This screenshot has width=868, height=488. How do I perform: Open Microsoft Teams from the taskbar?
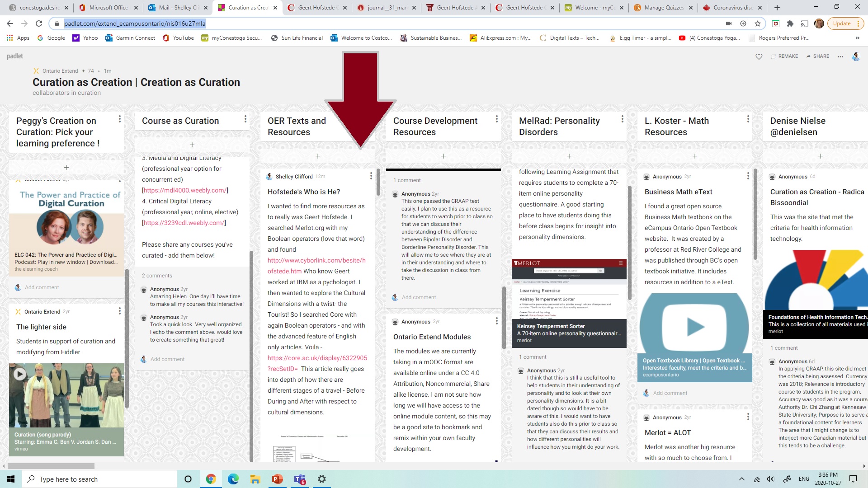299,479
